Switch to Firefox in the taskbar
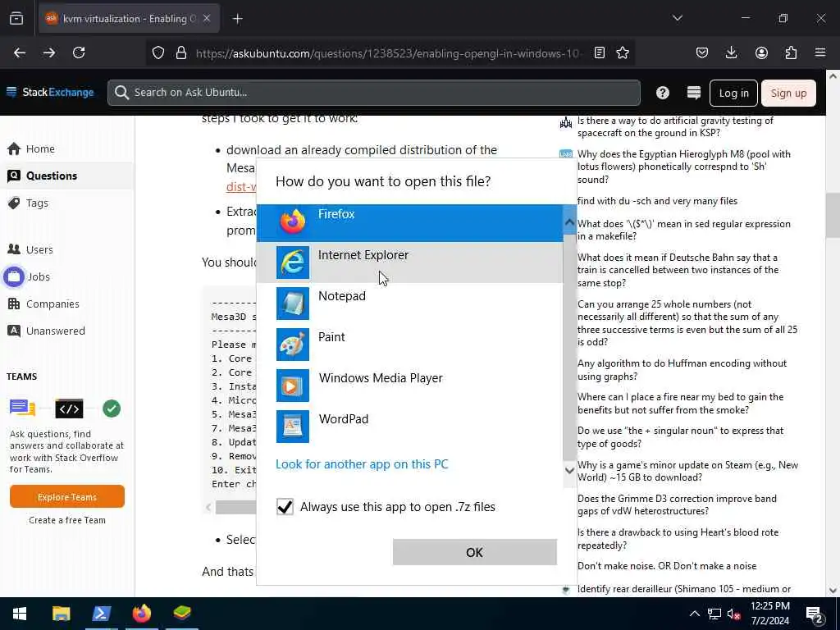840x630 pixels. click(141, 614)
